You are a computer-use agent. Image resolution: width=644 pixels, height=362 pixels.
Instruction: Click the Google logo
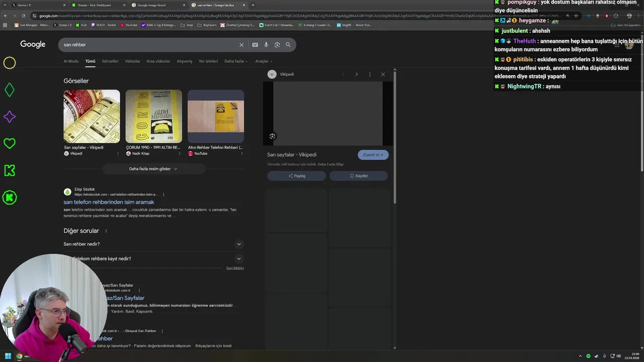(33, 44)
